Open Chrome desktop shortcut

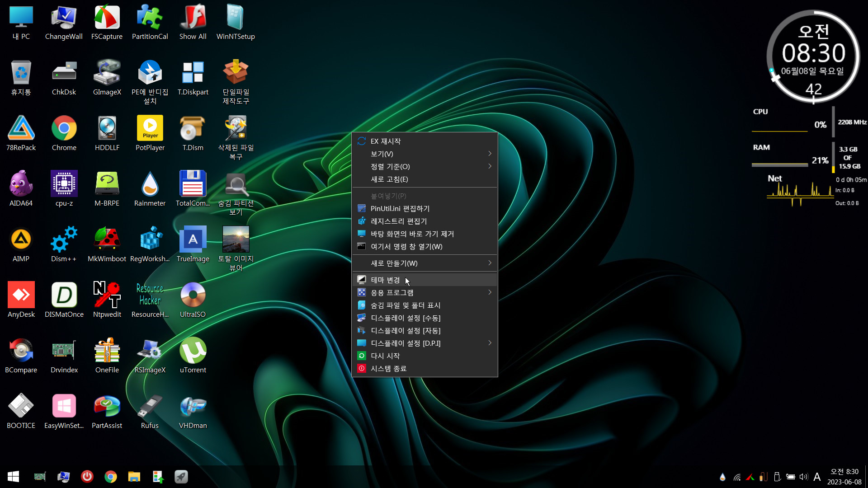[x=64, y=134]
